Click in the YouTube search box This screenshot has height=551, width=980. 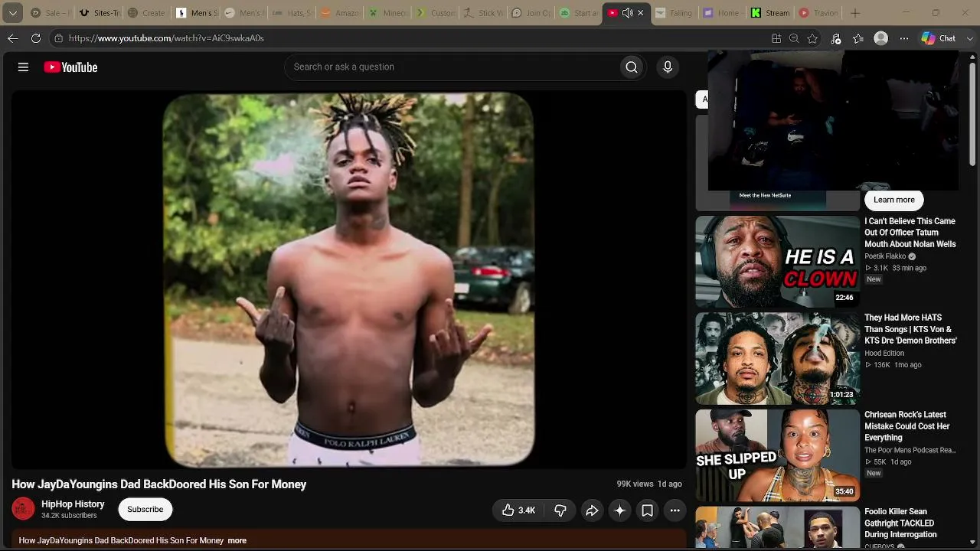click(452, 67)
